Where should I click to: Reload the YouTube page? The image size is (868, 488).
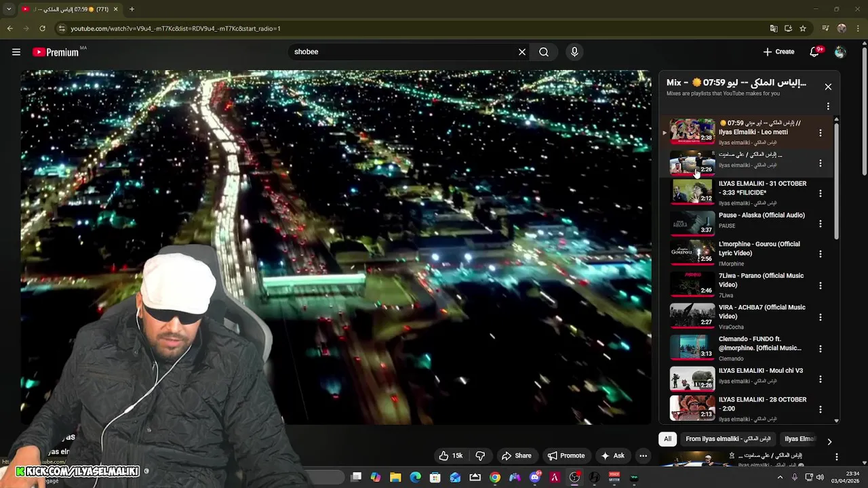(x=42, y=28)
